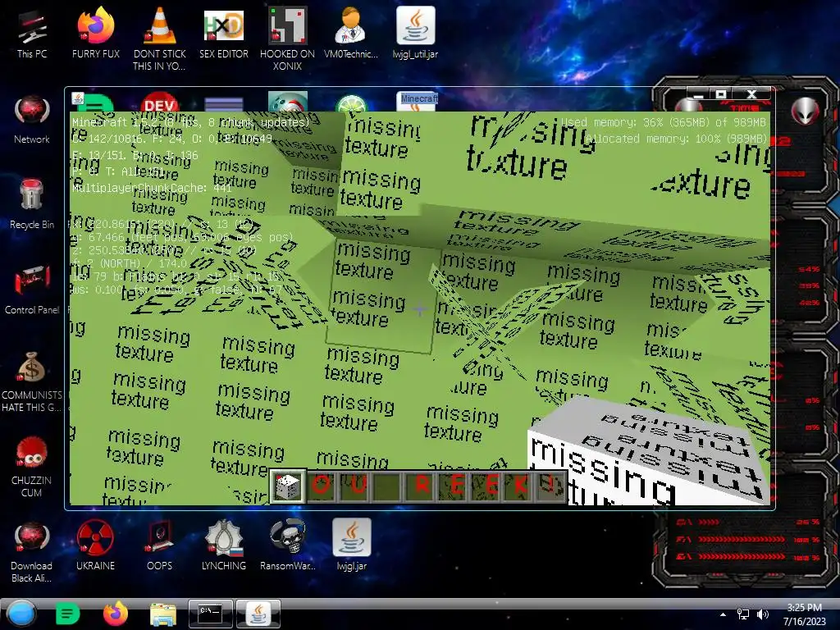Select the second hotbar slot with red O
Screen dimensions: 840x630
(x=322, y=486)
